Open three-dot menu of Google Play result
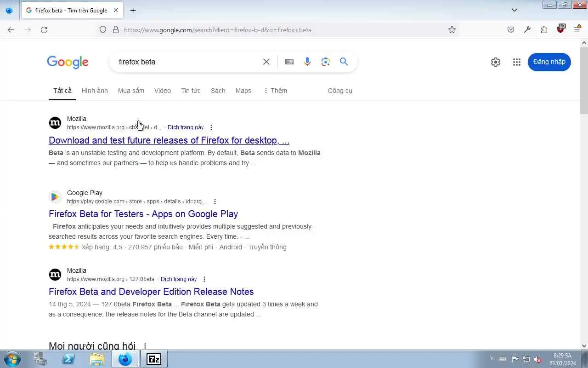Screen dimensions: 588x368 [x=215, y=201]
